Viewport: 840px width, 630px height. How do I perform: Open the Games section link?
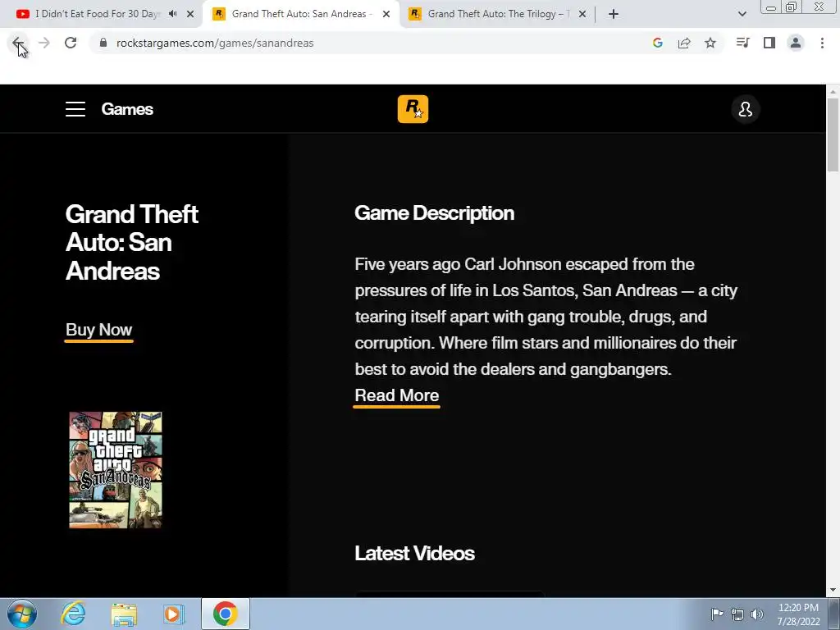click(127, 109)
